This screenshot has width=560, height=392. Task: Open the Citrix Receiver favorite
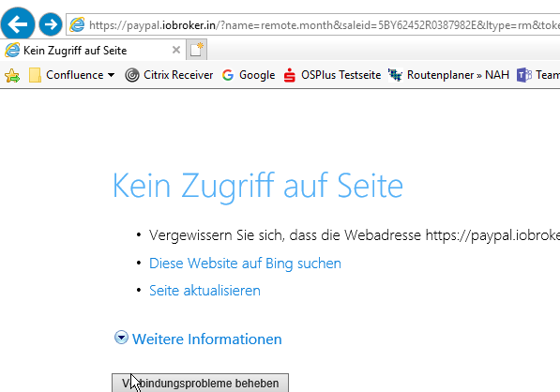point(169,75)
